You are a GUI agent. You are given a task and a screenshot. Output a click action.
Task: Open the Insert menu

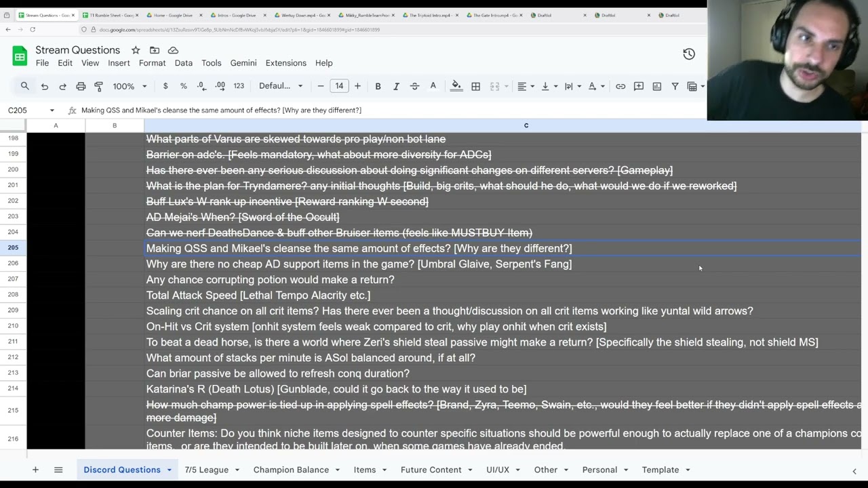[119, 63]
